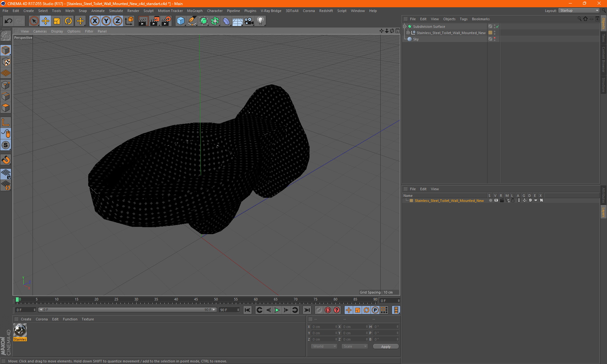This screenshot has width=607, height=364.
Task: Toggle Z axis lock
Action: pyautogui.click(x=118, y=21)
